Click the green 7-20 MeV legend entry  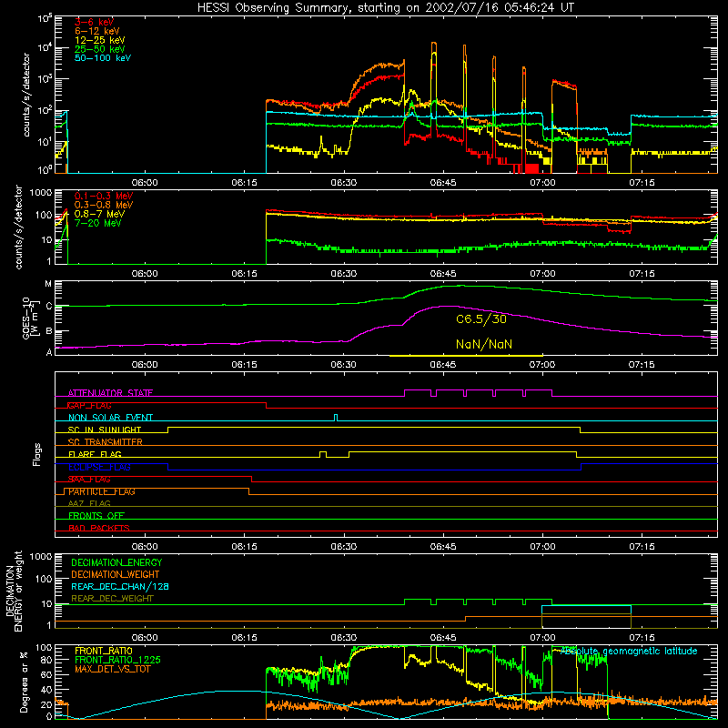coord(97,223)
